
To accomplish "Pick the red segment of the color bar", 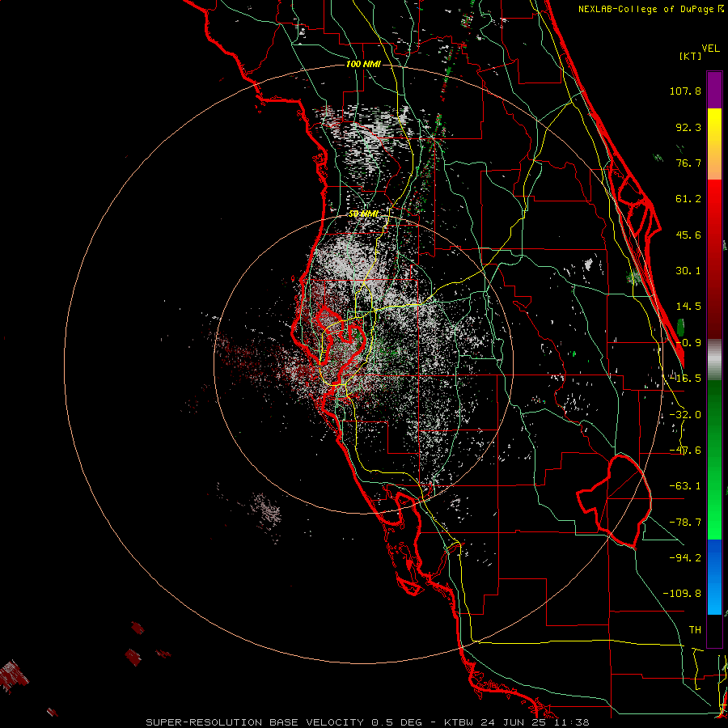I will coord(714,259).
